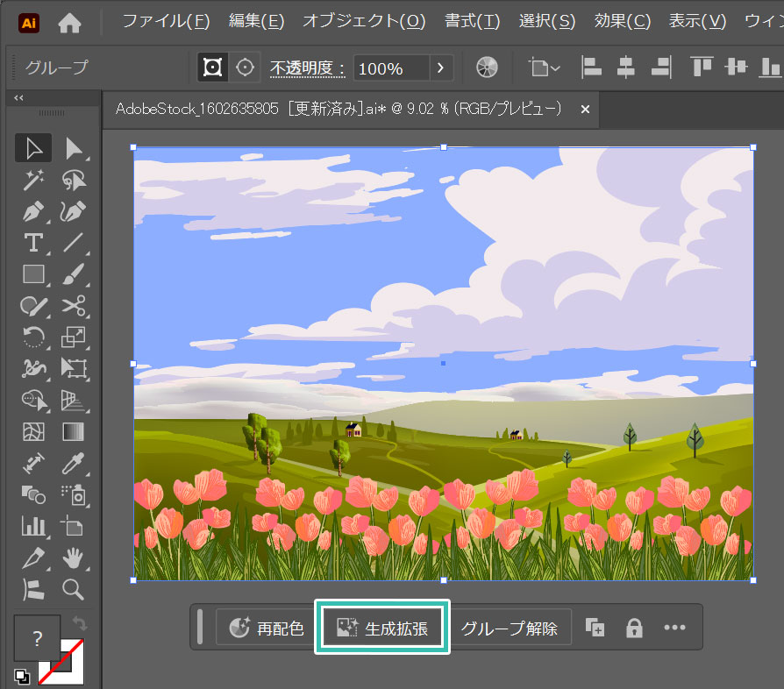Click the Fill color swatch with question mark

pyautogui.click(x=37, y=638)
